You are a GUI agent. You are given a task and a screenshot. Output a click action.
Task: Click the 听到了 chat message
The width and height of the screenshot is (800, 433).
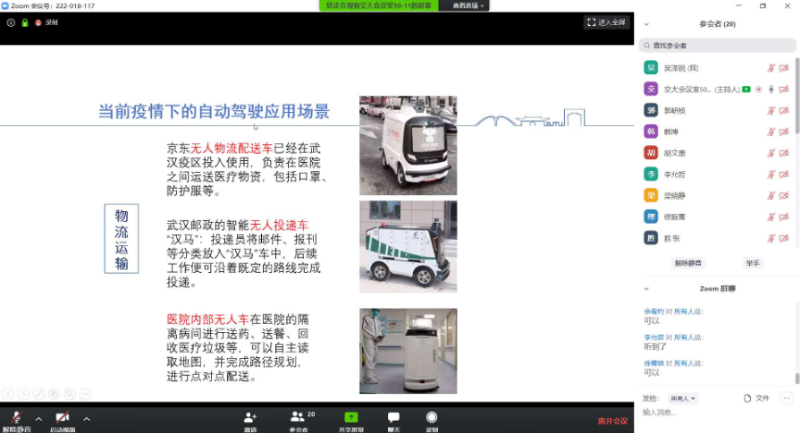(x=655, y=347)
